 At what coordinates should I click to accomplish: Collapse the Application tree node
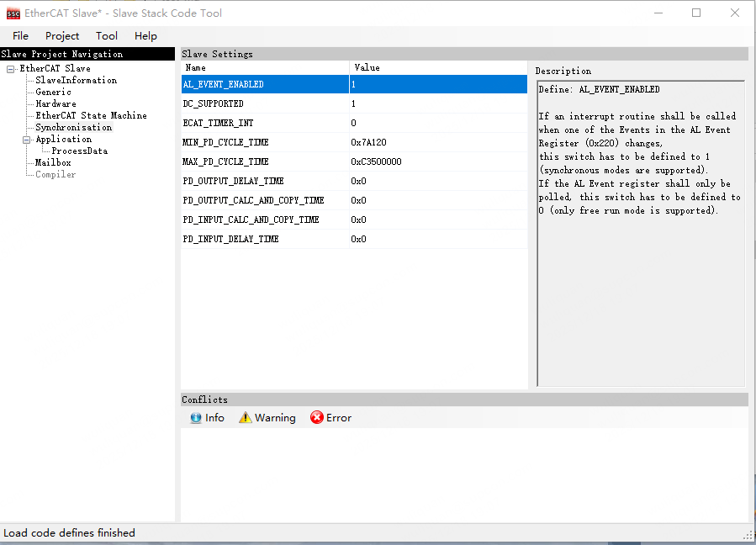pos(27,140)
